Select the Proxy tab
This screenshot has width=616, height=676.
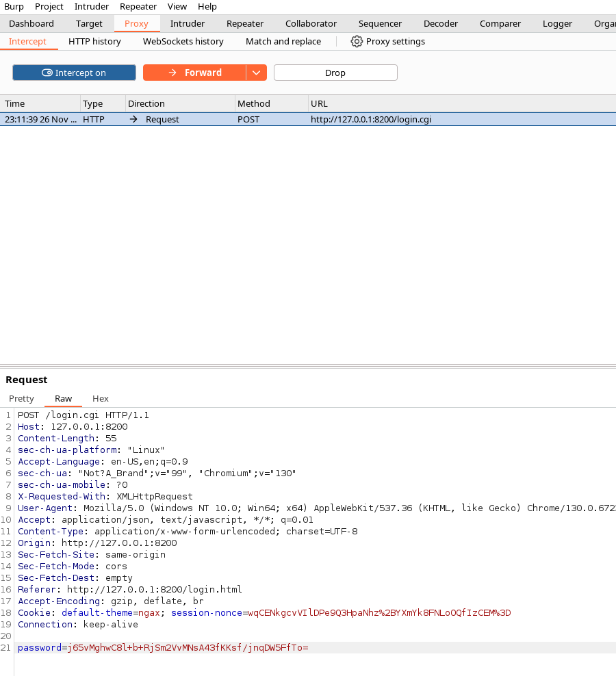point(136,24)
